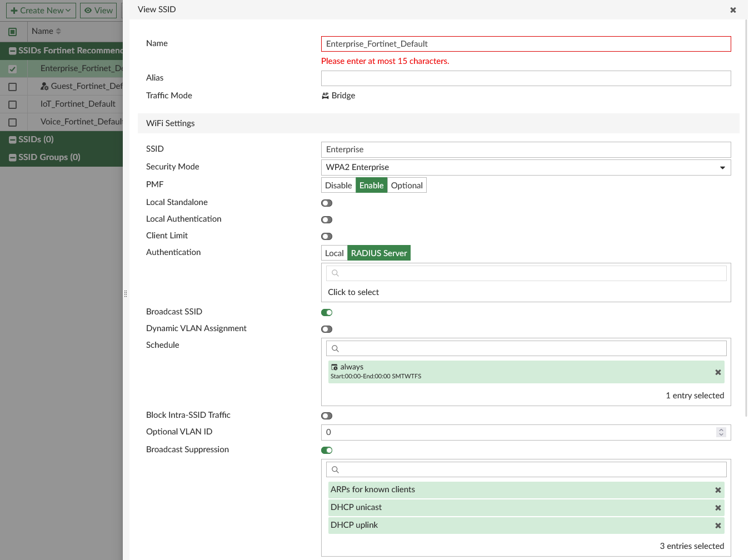Image resolution: width=749 pixels, height=560 pixels.
Task: Remove the 'always' schedule entry
Action: point(718,372)
